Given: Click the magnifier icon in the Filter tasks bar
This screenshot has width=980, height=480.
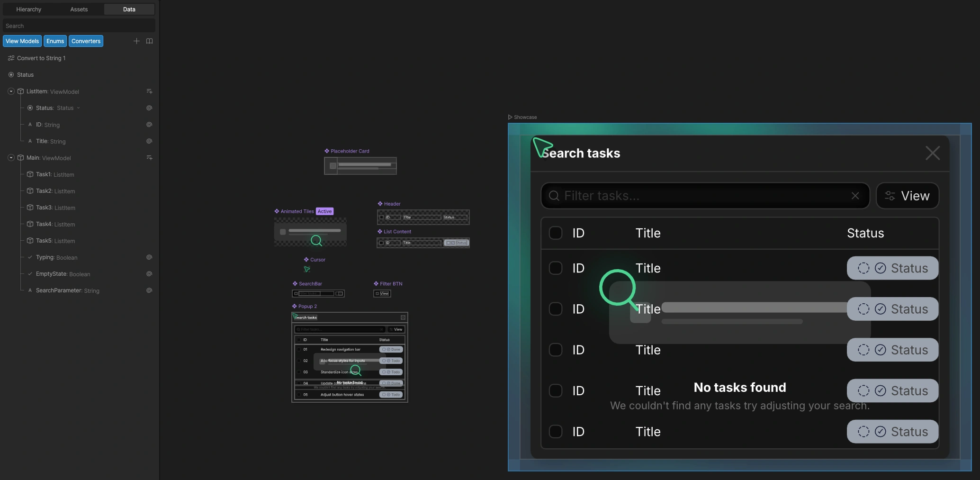Looking at the screenshot, I should (x=554, y=195).
